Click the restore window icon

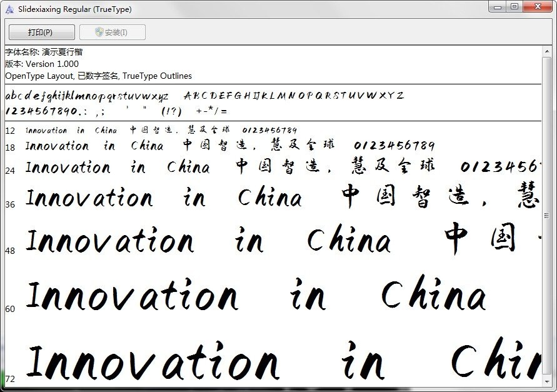pos(514,6)
